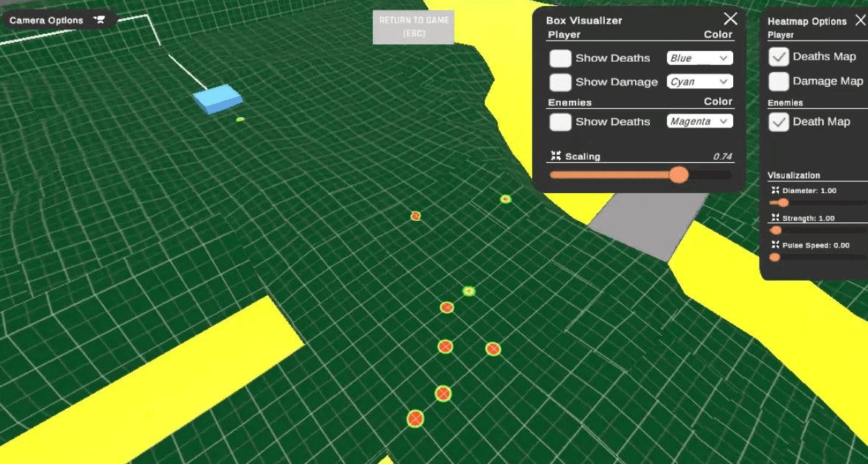Click the icon beside Pulse Speed label
The image size is (868, 464).
(x=775, y=245)
